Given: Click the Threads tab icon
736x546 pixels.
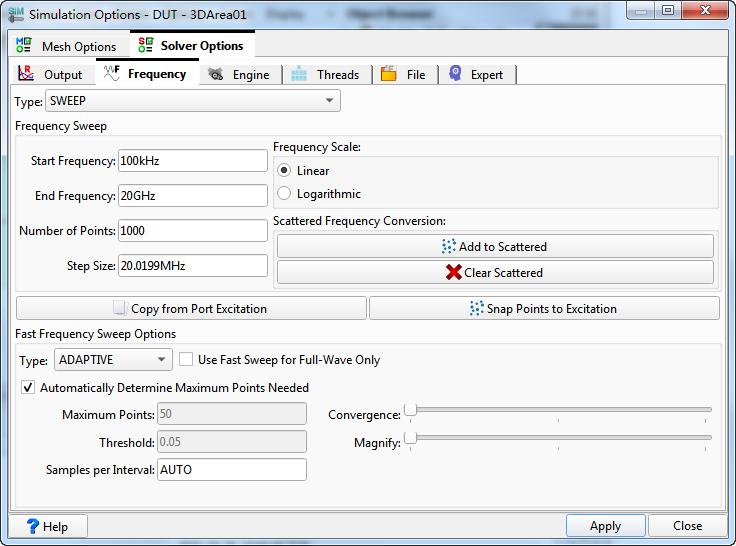Looking at the screenshot, I should (300, 74).
